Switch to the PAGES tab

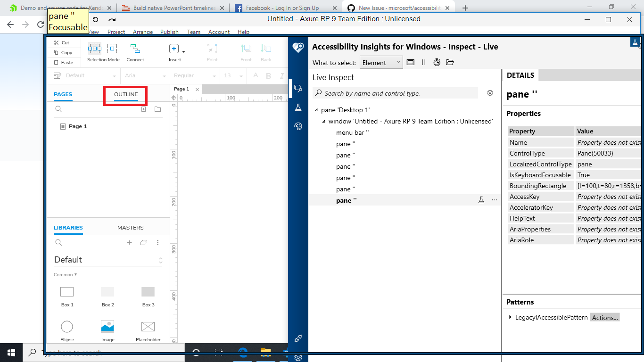click(x=63, y=94)
